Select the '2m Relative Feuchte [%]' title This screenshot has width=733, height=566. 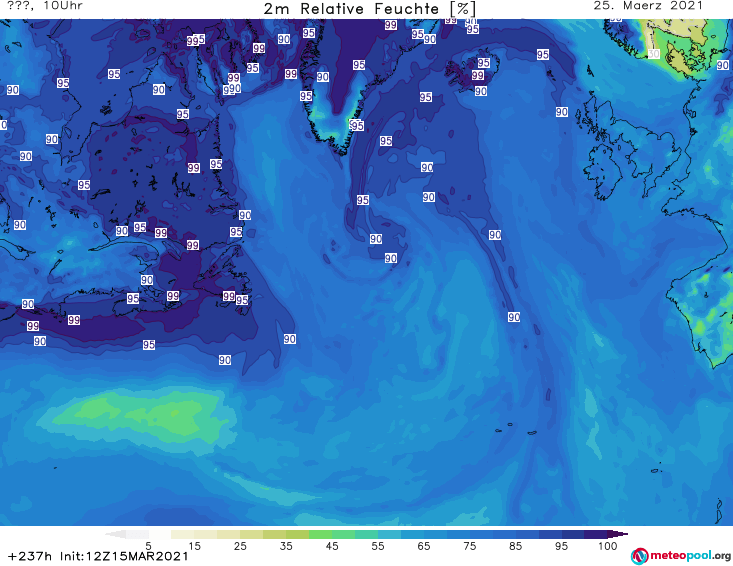(370, 8)
